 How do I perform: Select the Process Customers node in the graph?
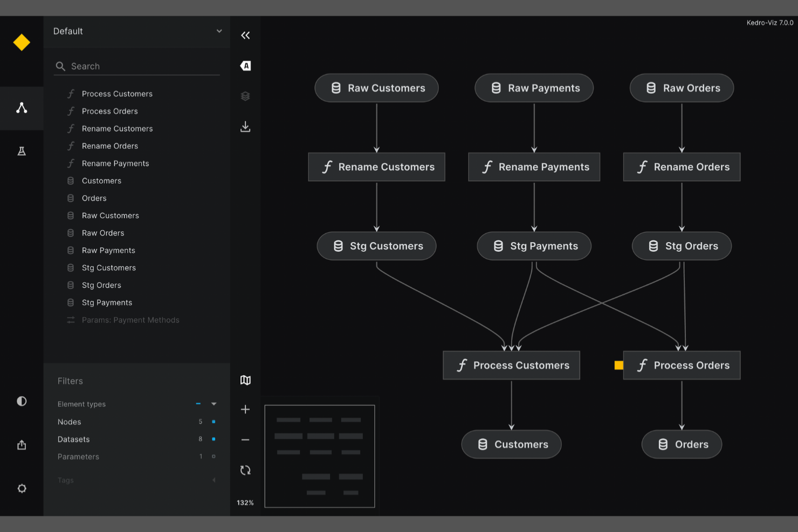tap(511, 365)
